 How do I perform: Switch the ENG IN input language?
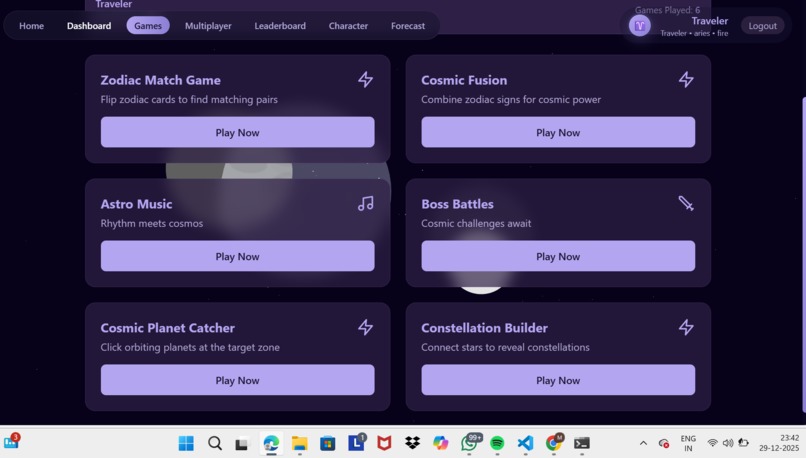(x=688, y=443)
